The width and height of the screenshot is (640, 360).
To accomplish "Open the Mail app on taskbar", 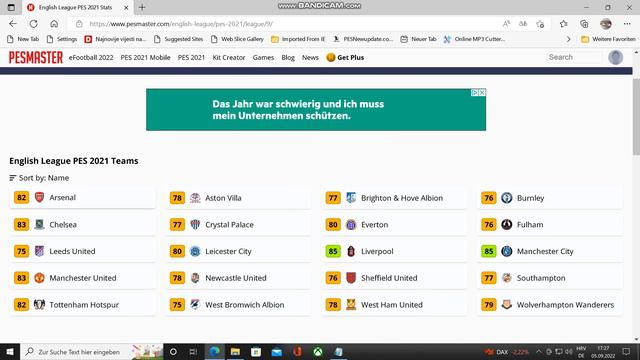I will coord(277,352).
